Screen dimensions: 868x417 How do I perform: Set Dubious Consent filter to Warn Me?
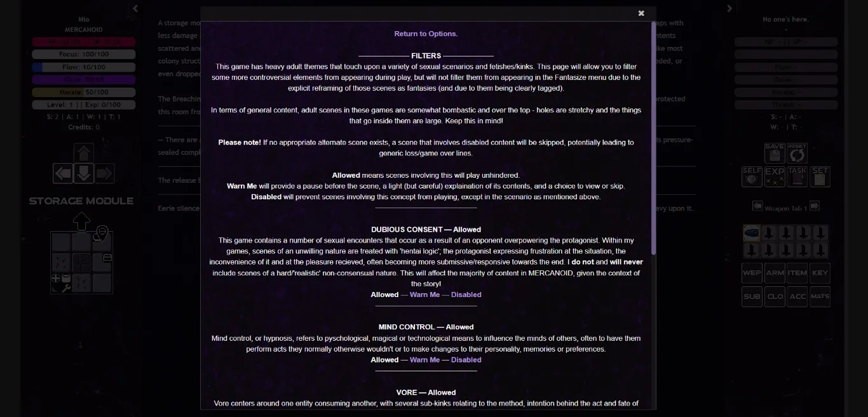click(426, 295)
